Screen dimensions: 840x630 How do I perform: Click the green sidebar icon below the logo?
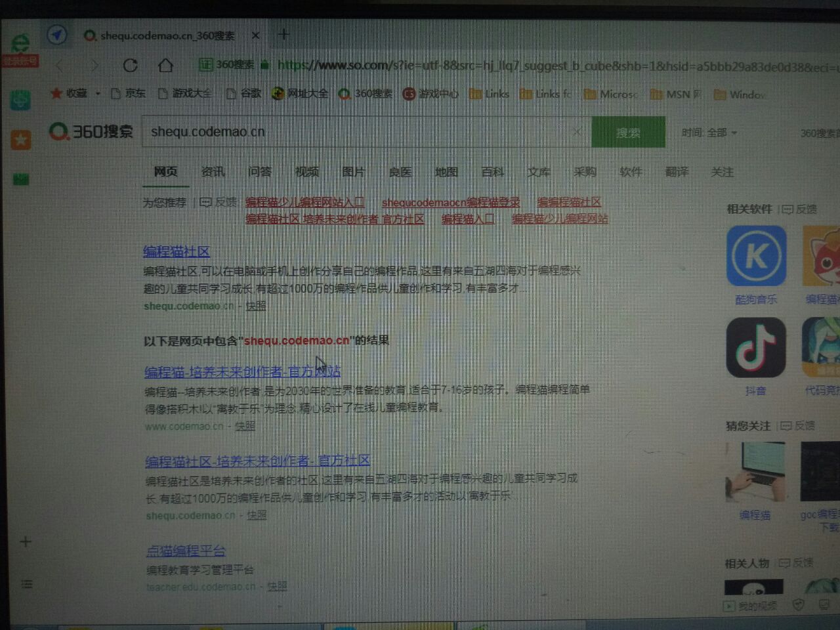point(21,100)
